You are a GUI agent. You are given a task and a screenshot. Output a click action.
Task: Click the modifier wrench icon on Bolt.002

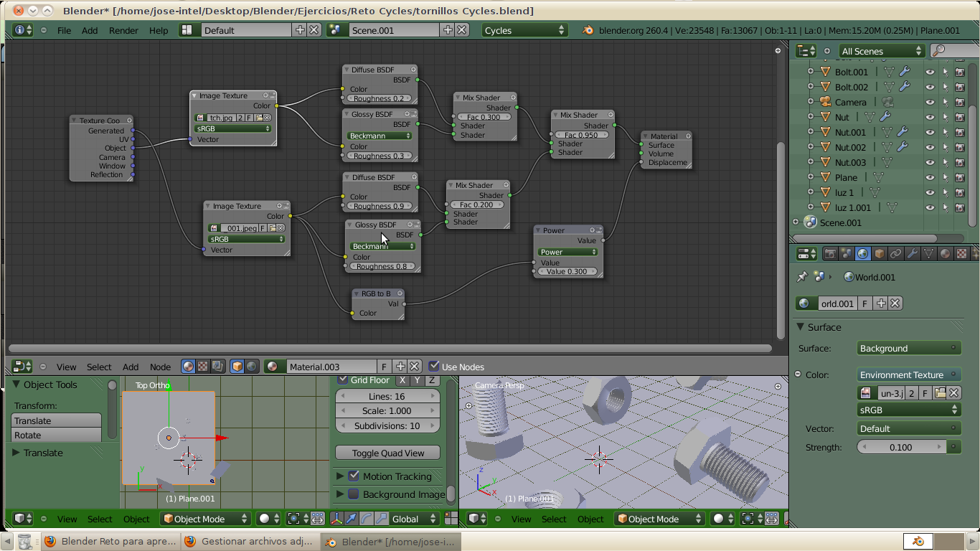(x=905, y=87)
